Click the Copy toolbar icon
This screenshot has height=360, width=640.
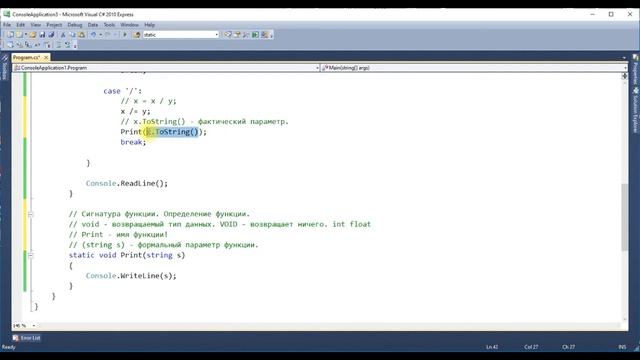(x=72, y=35)
